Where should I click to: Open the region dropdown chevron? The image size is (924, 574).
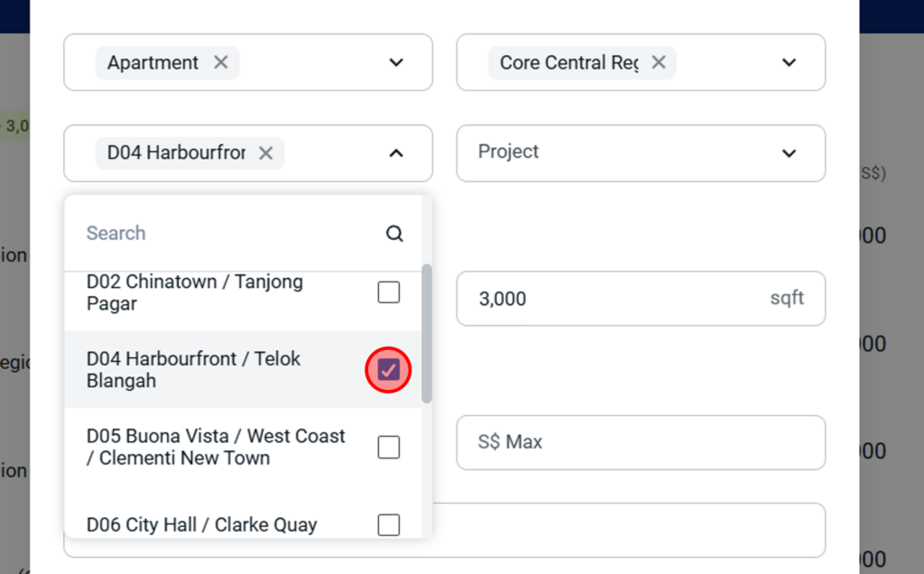[789, 62]
